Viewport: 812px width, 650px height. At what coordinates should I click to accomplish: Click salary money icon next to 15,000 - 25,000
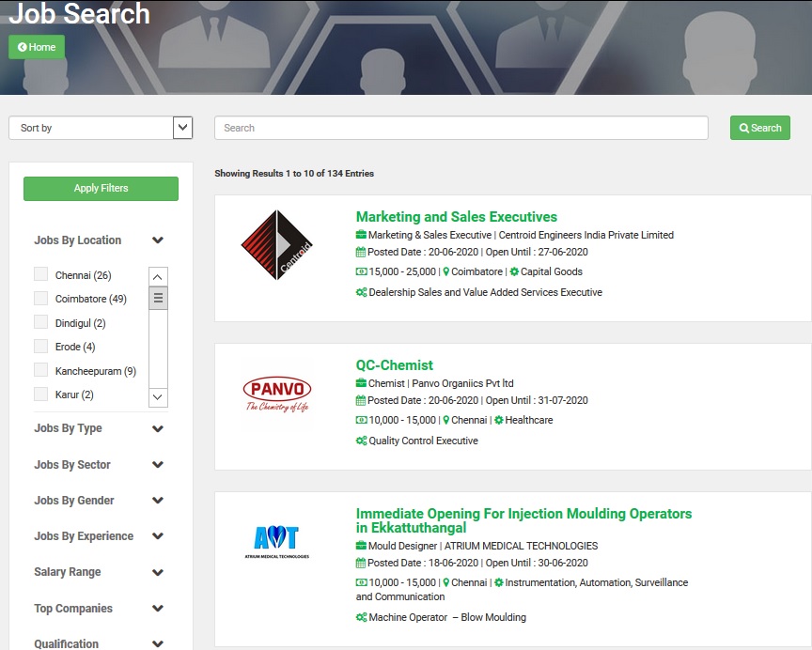pos(361,271)
